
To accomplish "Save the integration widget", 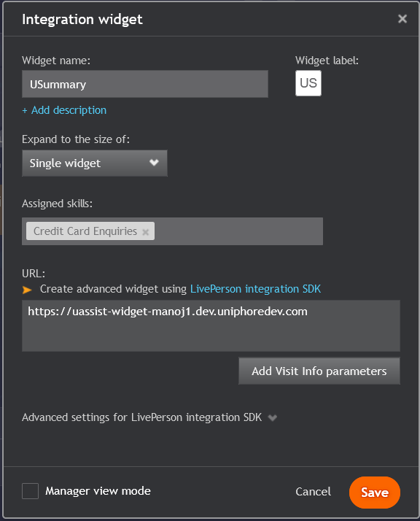I will pyautogui.click(x=375, y=492).
